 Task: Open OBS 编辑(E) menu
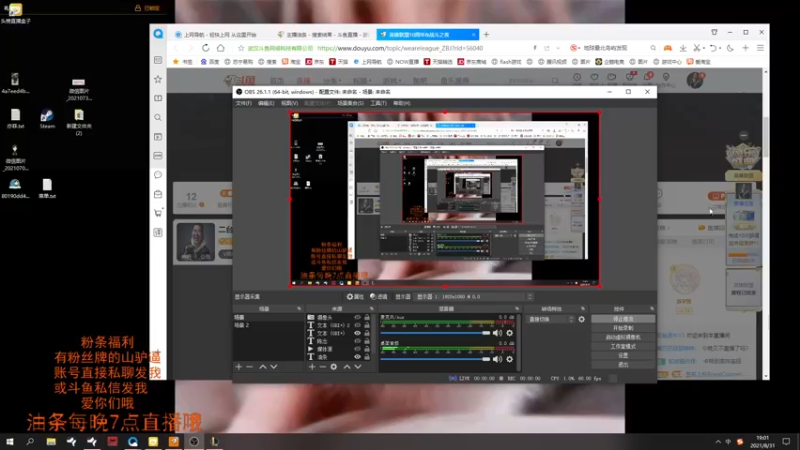pos(266,103)
